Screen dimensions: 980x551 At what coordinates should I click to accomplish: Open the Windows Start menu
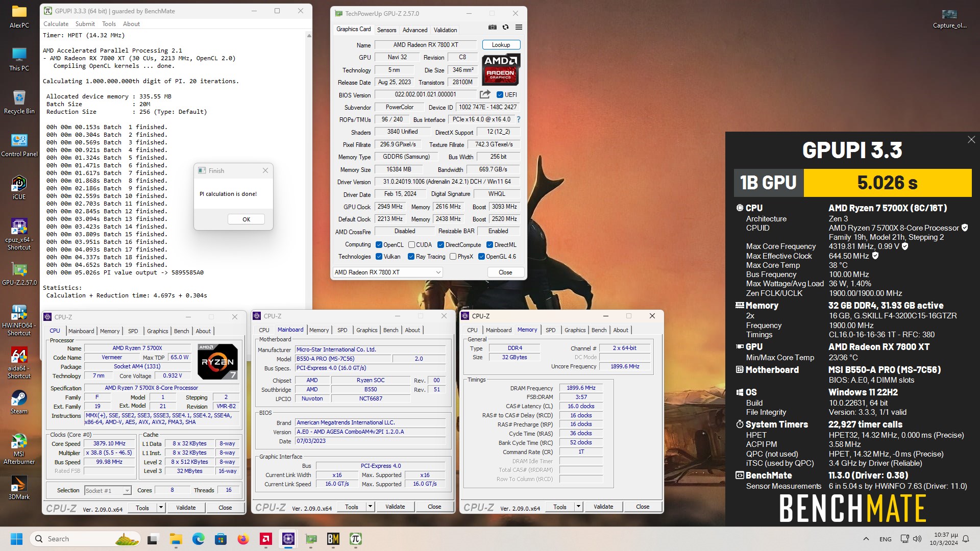(x=17, y=539)
